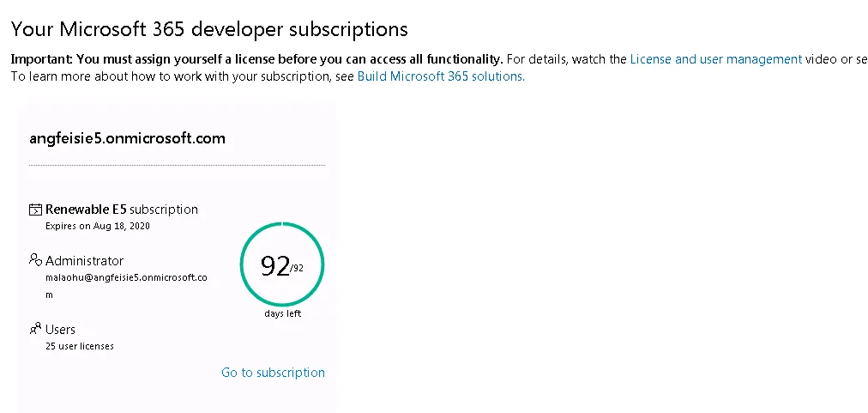Click the 25 user licenses text
Viewport: 868px width, 413px height.
pos(79,346)
